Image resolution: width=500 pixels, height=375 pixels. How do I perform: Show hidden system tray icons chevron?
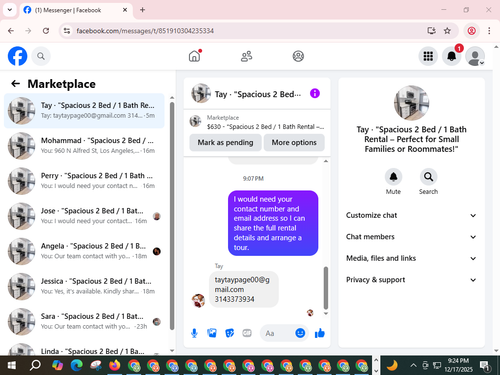[413, 365]
